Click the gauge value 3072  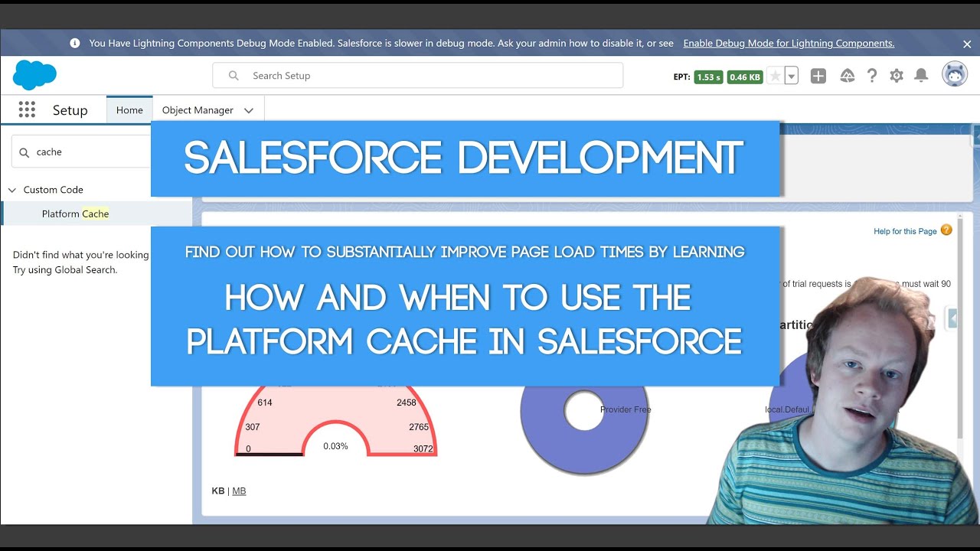[423, 449]
